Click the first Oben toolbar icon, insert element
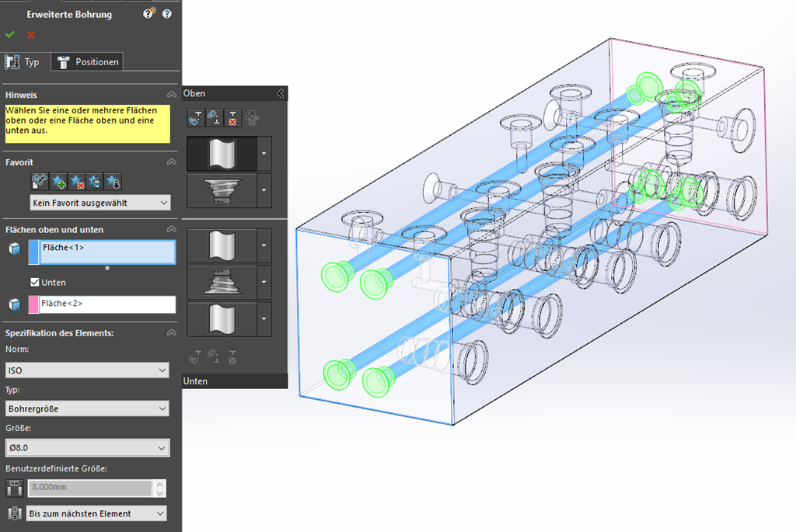Image resolution: width=796 pixels, height=532 pixels. tap(196, 117)
